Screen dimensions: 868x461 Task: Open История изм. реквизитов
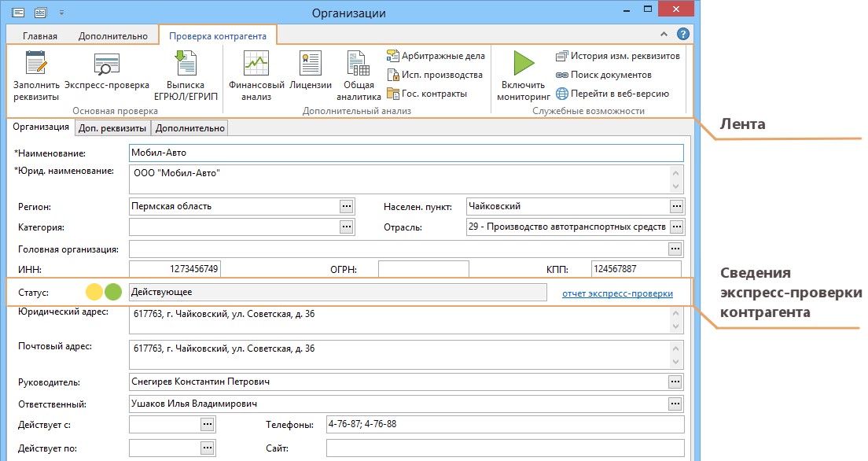pos(618,56)
